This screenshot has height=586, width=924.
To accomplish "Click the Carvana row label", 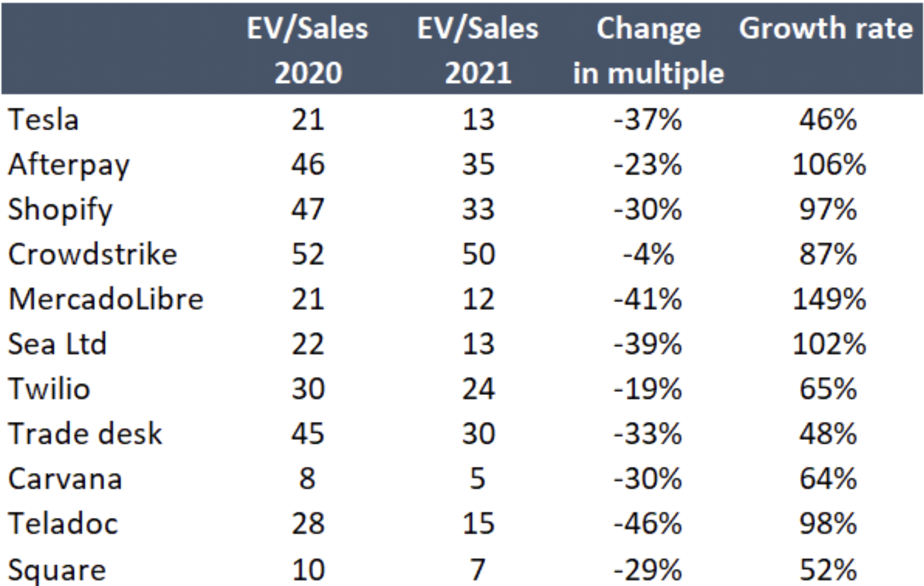I will pyautogui.click(x=65, y=479).
